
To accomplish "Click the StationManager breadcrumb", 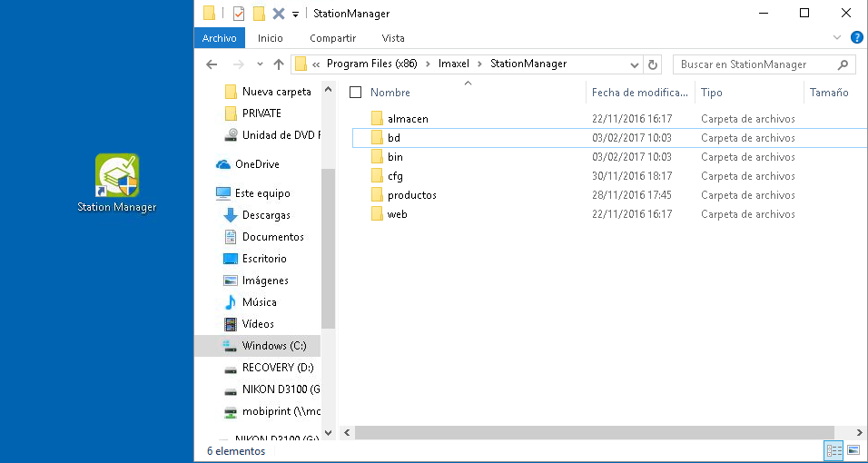I will [528, 64].
